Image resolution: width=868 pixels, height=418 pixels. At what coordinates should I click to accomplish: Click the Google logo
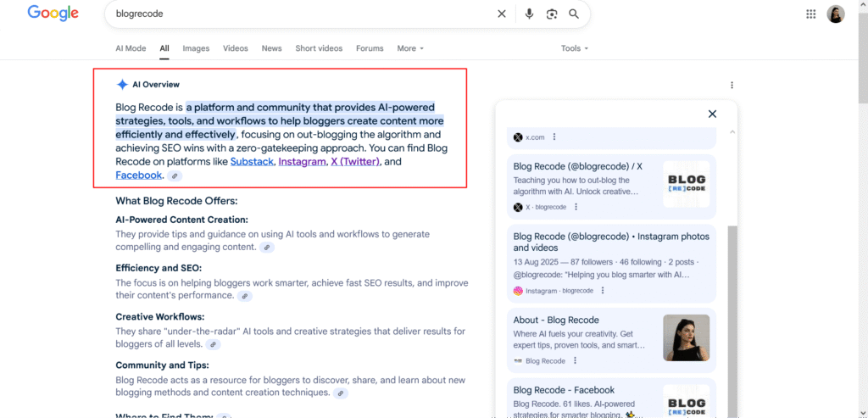53,14
